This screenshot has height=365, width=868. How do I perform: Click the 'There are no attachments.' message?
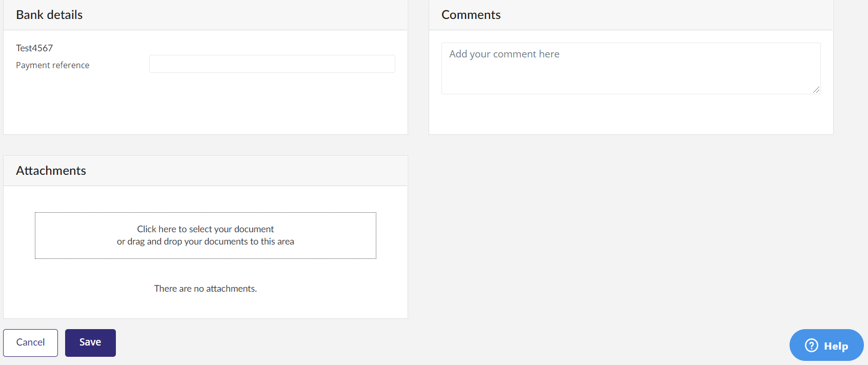coord(206,289)
